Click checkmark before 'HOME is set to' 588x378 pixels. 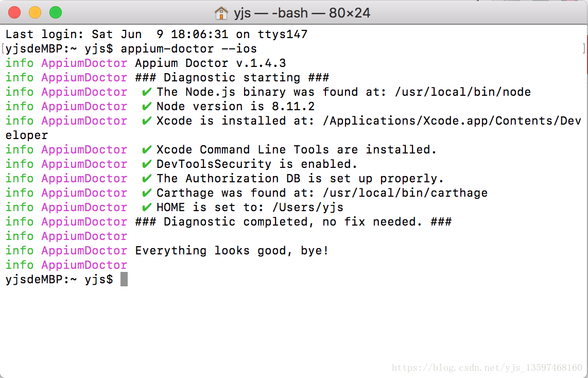[x=147, y=208]
